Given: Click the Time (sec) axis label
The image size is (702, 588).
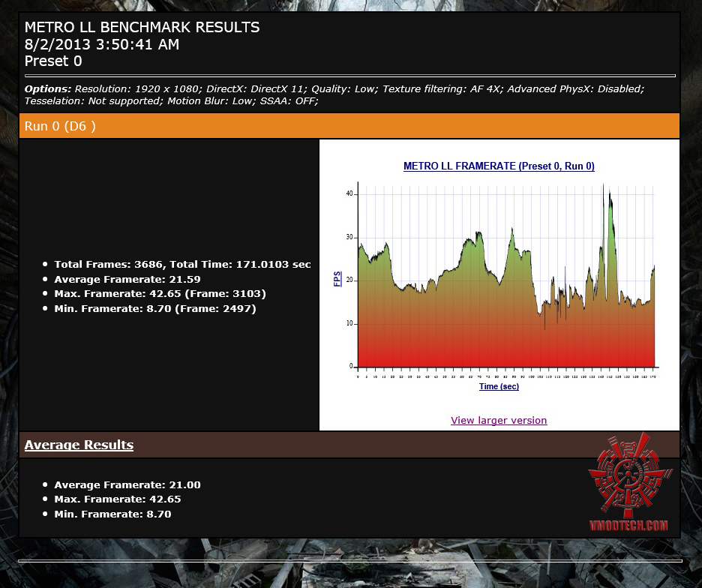Looking at the screenshot, I should pyautogui.click(x=499, y=386).
